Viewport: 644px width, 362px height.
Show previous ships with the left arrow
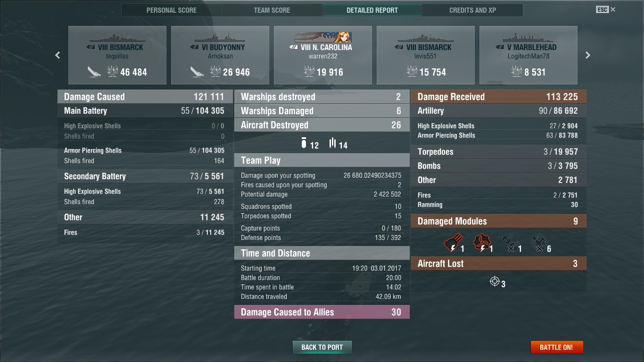coord(58,55)
